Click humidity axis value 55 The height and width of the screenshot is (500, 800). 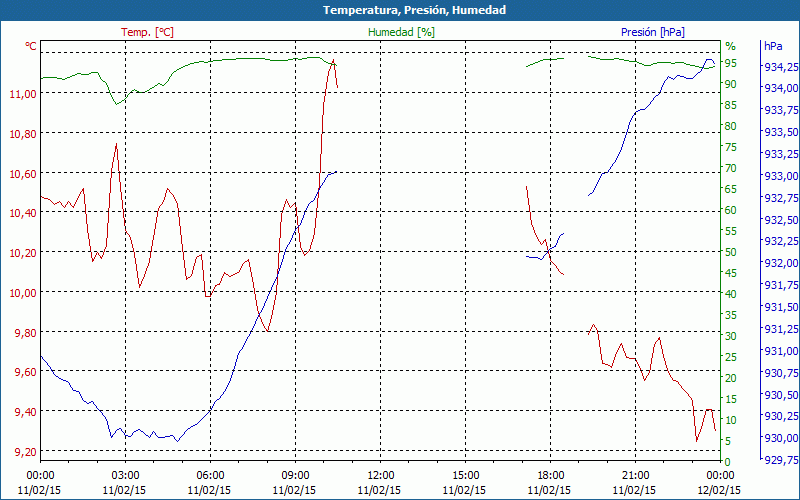tap(731, 231)
